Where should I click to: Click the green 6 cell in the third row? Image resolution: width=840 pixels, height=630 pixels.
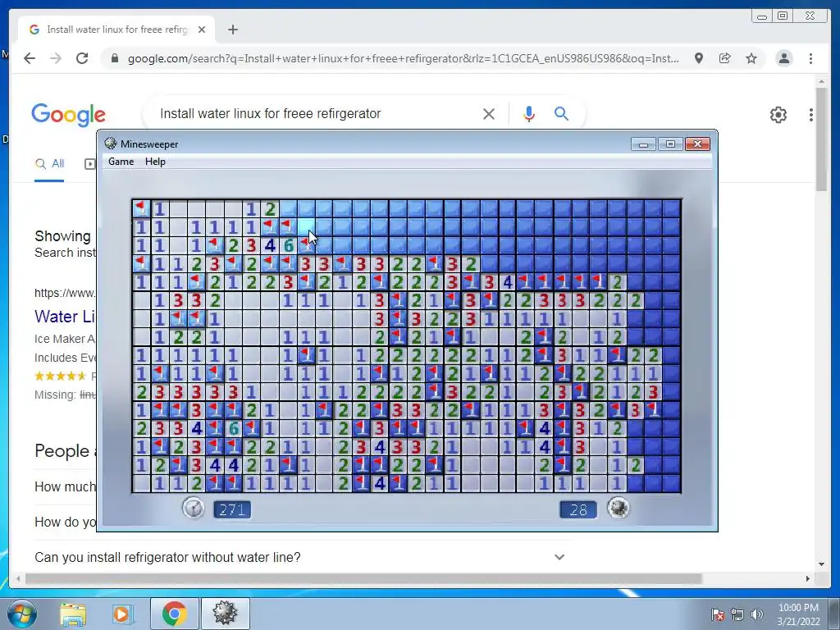(x=288, y=244)
